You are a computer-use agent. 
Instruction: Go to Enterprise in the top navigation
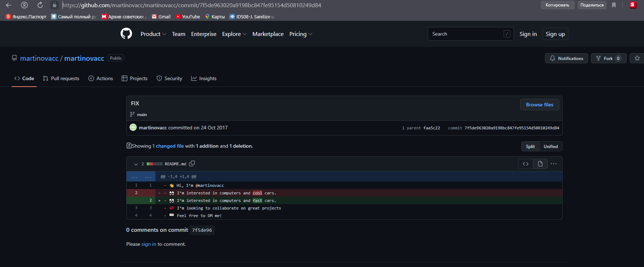click(204, 34)
